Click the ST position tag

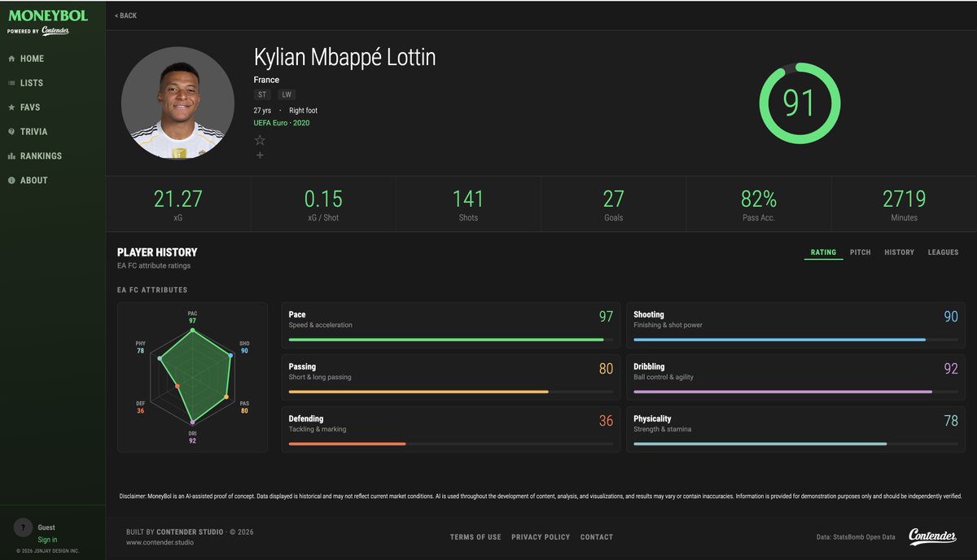coord(263,94)
